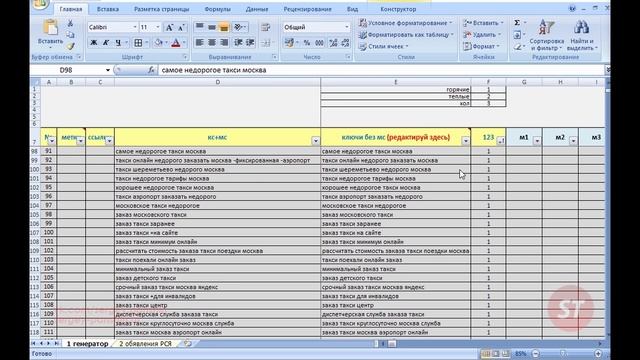Open Сортировка и фильтр
The height and width of the screenshot is (360, 640).
pyautogui.click(x=547, y=35)
